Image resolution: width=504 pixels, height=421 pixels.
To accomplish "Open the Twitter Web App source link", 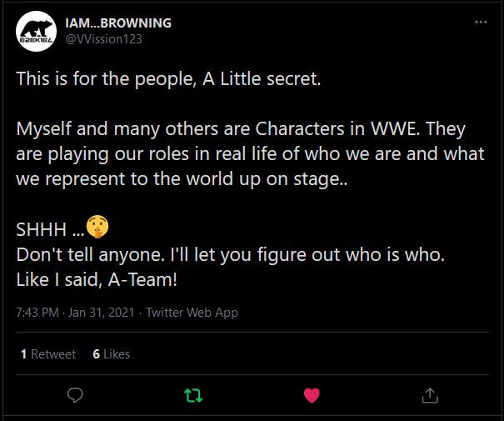I will (192, 313).
